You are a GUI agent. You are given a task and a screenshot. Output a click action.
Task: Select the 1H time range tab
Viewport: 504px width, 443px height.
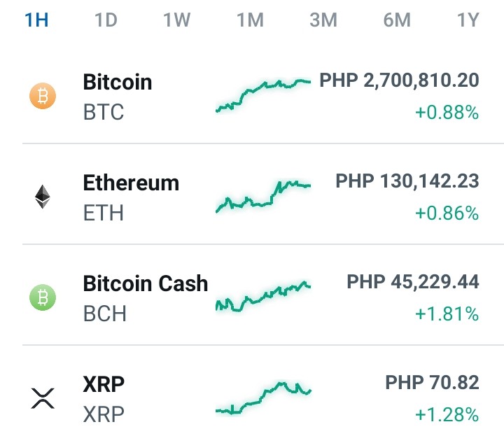pos(36,20)
